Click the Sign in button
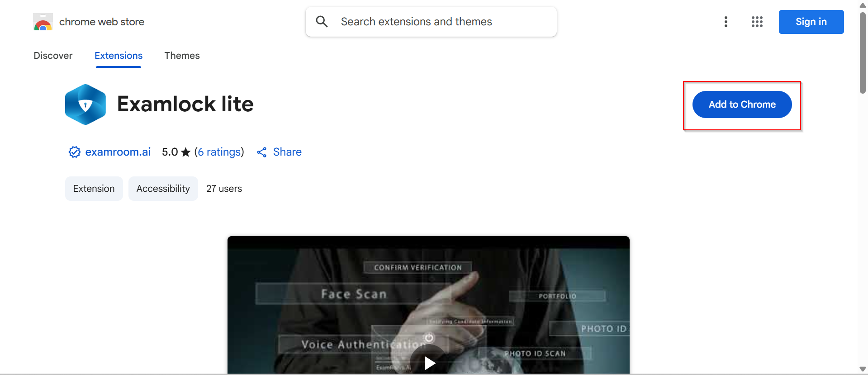The width and height of the screenshot is (868, 375). 811,22
